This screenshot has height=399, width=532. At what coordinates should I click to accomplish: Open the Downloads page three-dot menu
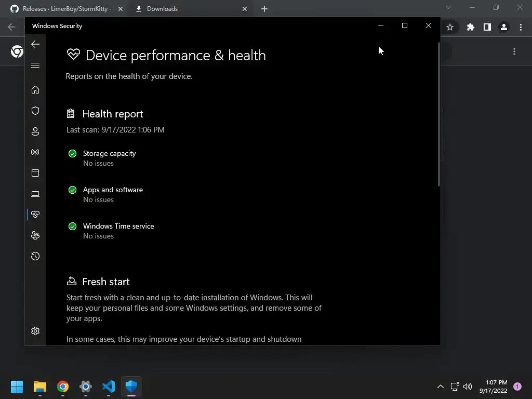click(x=514, y=51)
